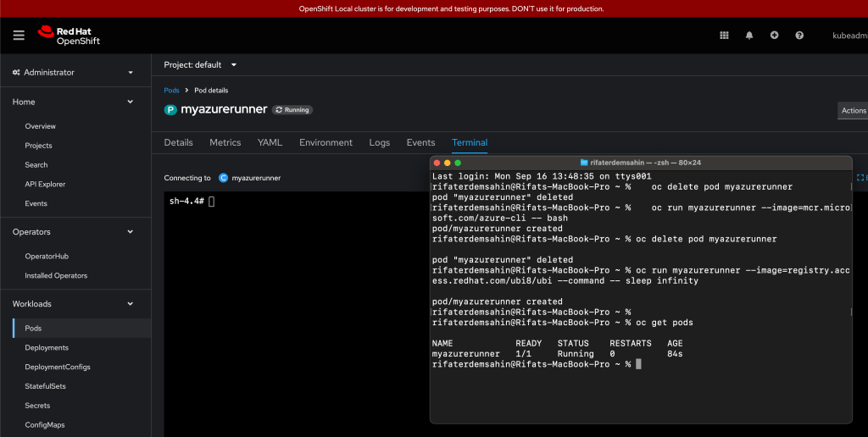Switch to the Environment tab
The width and height of the screenshot is (868, 437).
click(x=325, y=143)
